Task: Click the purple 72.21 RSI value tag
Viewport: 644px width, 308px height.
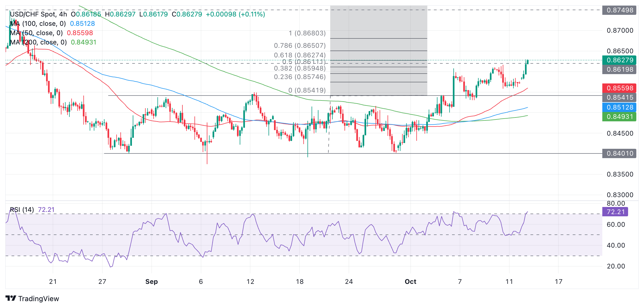Action: pyautogui.click(x=615, y=212)
